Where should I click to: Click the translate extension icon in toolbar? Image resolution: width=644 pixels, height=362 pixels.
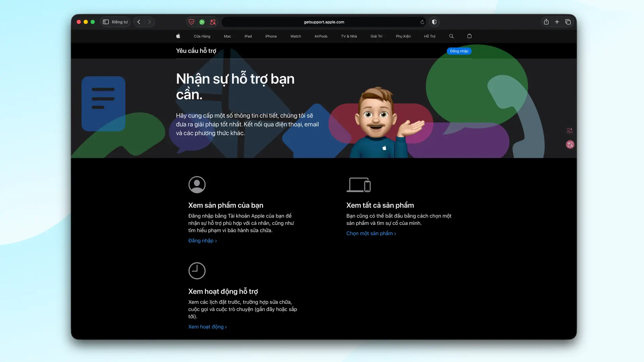coord(213,22)
